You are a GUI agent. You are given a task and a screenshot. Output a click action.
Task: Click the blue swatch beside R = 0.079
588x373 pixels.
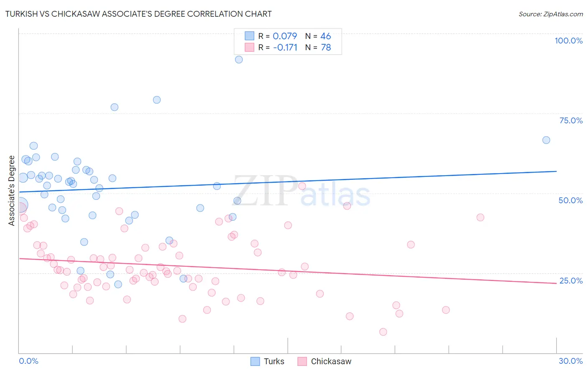[x=249, y=36]
